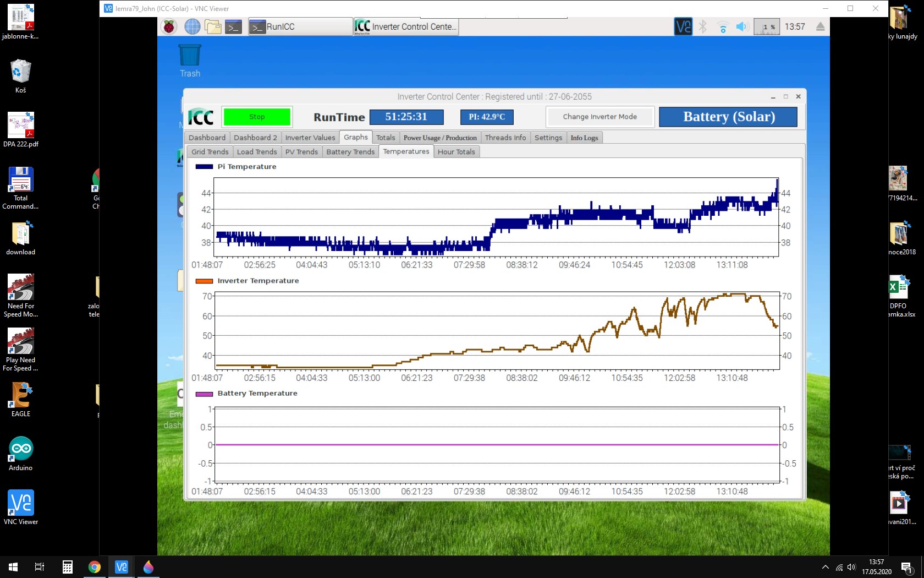Show hidden icons in Windows tray
Image resolution: width=924 pixels, height=578 pixels.
pos(825,567)
